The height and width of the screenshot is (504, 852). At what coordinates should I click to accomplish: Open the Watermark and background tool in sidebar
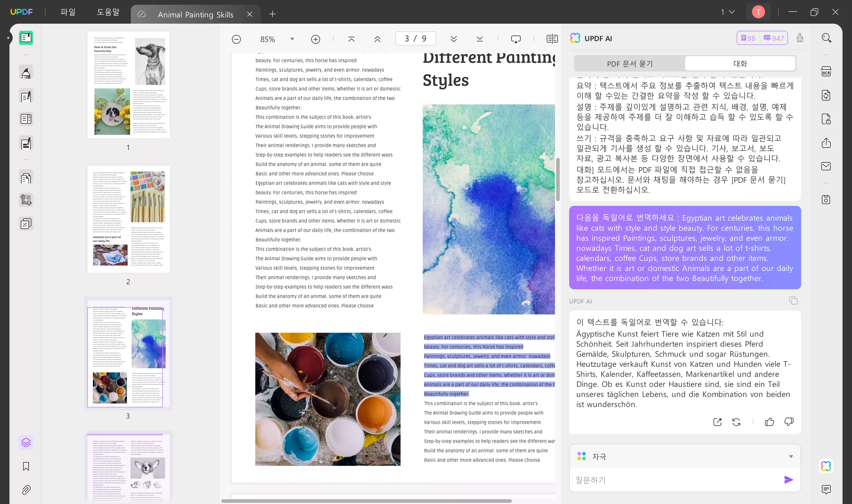click(x=26, y=224)
